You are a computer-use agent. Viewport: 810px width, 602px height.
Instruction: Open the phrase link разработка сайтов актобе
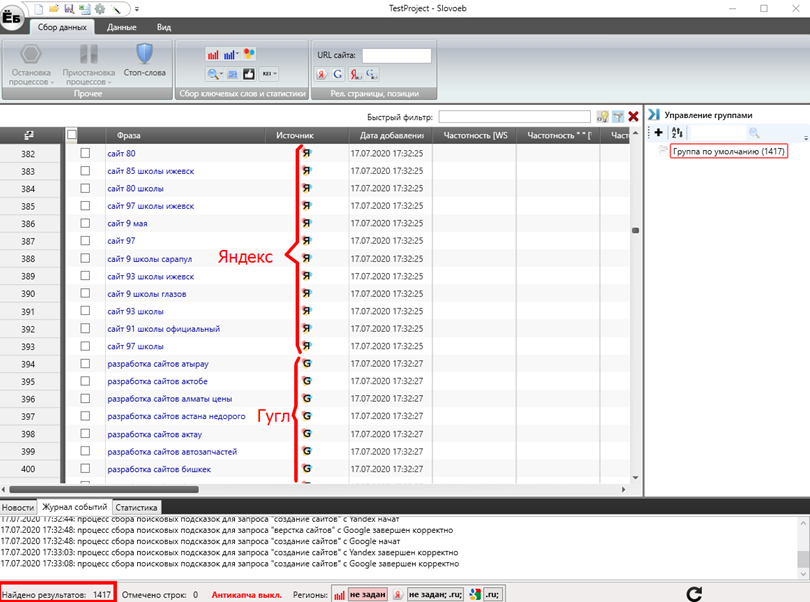tap(158, 381)
